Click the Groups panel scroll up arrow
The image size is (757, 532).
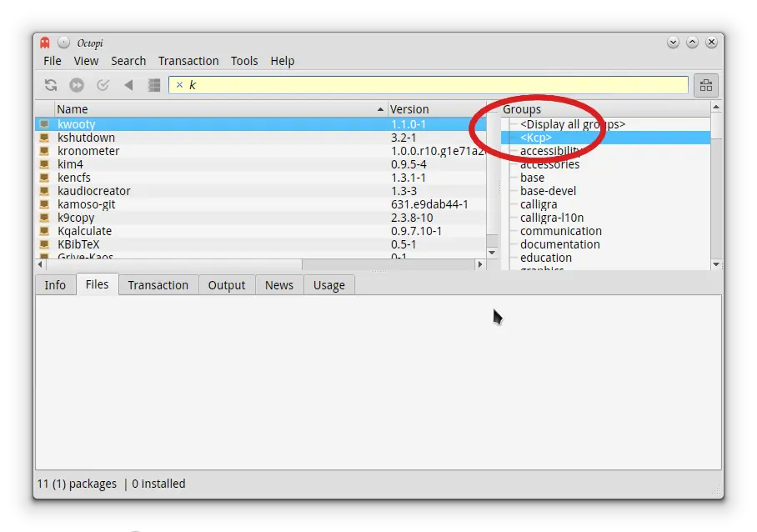click(x=716, y=107)
